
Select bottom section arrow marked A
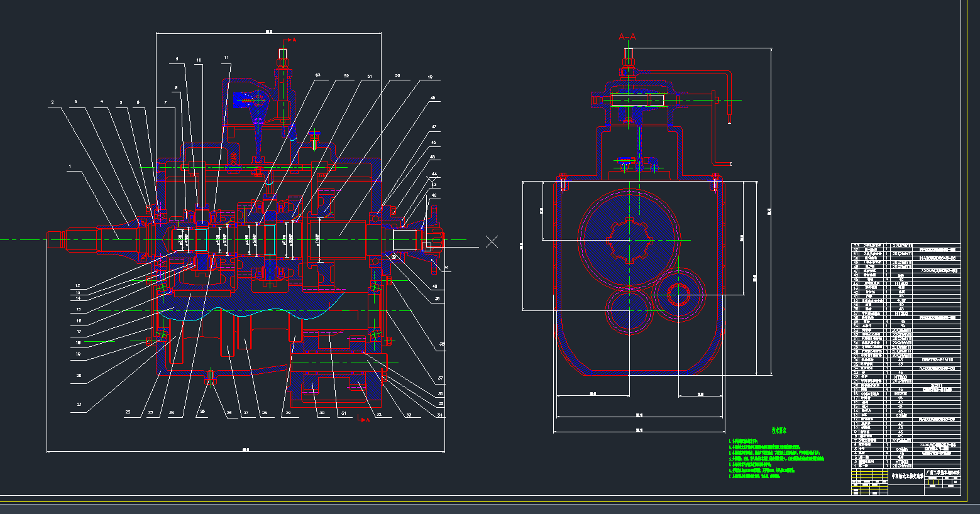[363, 419]
